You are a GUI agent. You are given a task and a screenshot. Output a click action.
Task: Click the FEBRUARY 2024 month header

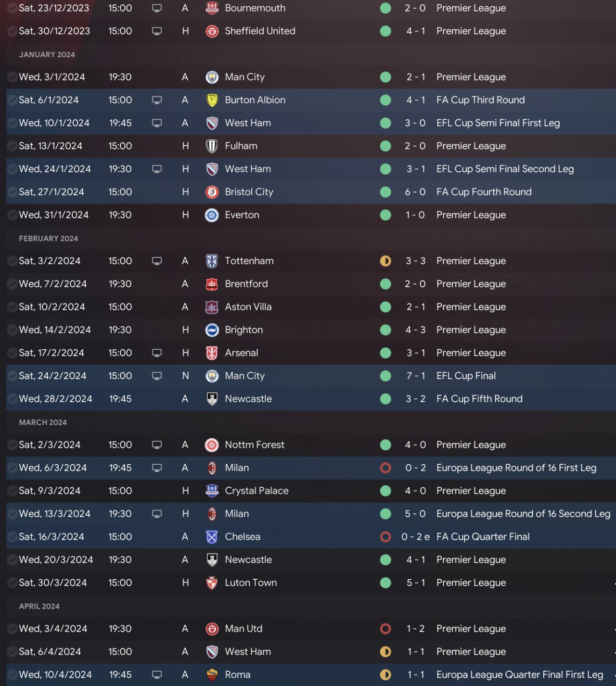point(48,239)
